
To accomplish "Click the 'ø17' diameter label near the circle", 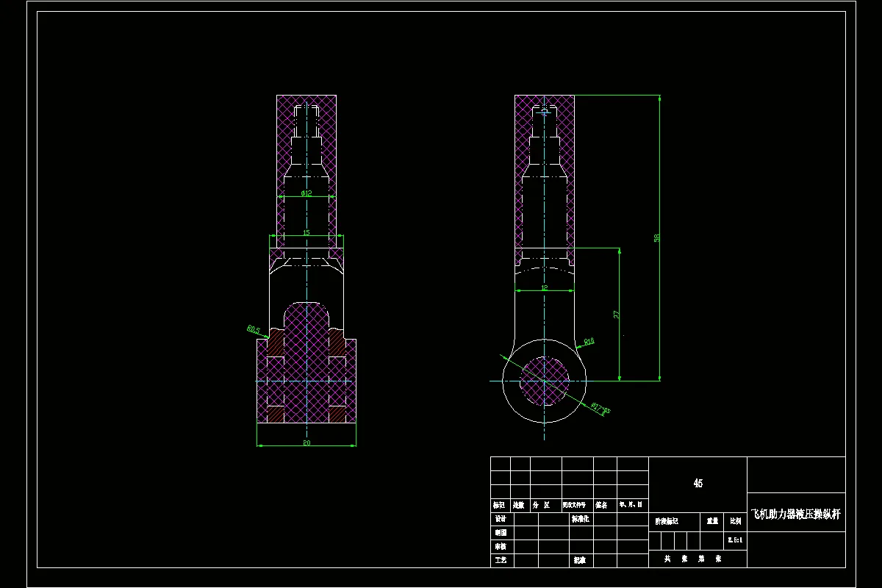I will point(600,409).
